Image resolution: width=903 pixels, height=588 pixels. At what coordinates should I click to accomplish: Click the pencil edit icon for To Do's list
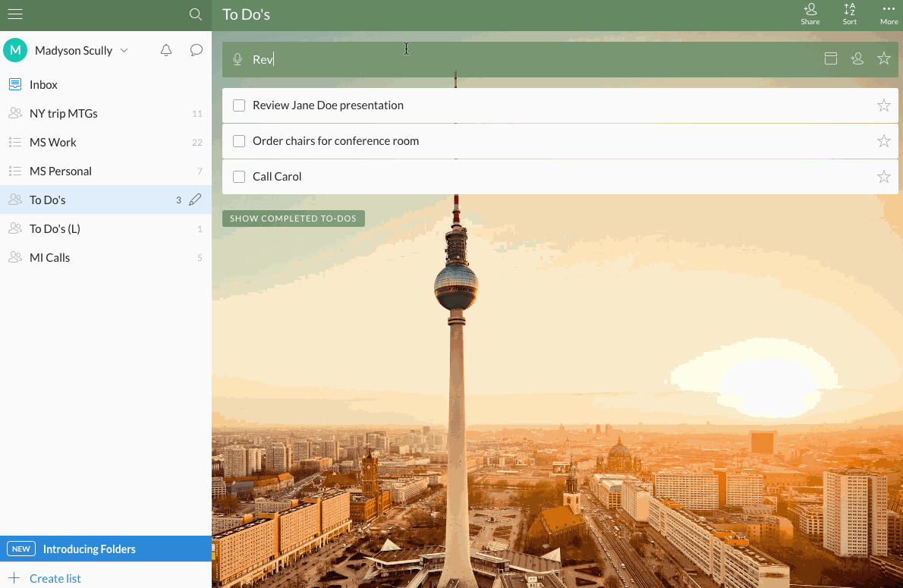[x=195, y=200]
